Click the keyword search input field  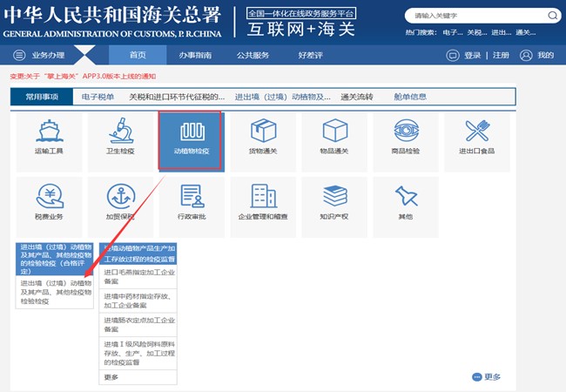tap(475, 16)
